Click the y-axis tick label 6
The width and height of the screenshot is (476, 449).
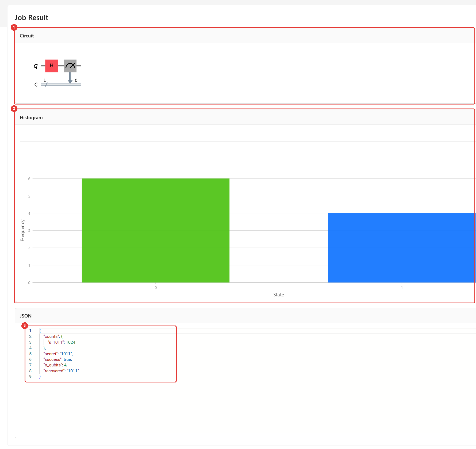[29, 179]
